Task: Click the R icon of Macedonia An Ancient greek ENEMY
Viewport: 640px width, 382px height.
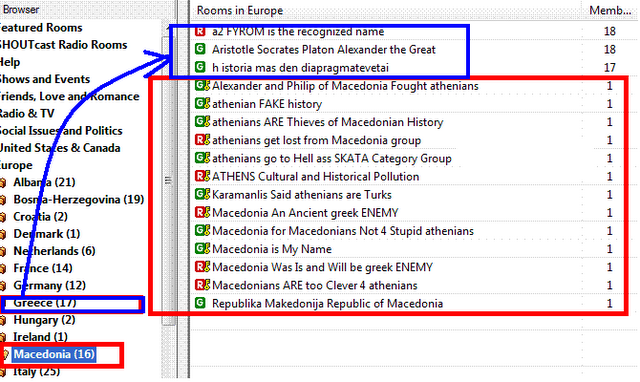Action: tap(202, 213)
